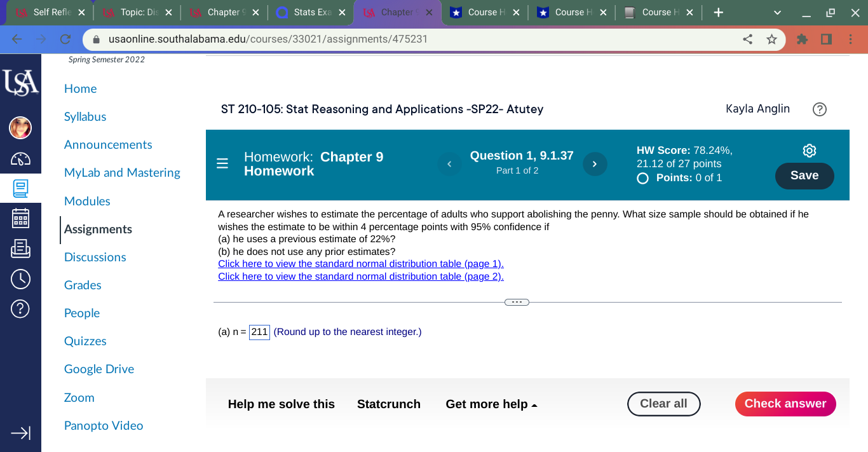
Task: Expand the question panel ellipsis divider
Action: (x=517, y=302)
